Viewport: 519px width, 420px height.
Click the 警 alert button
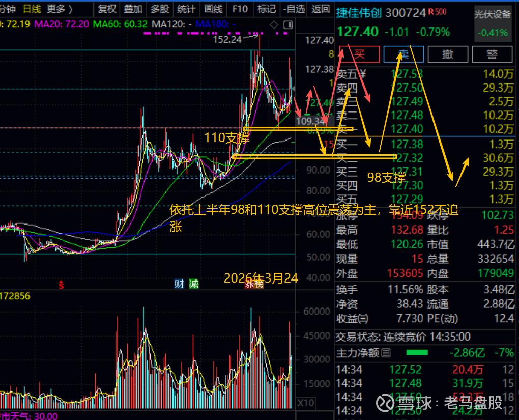point(492,54)
